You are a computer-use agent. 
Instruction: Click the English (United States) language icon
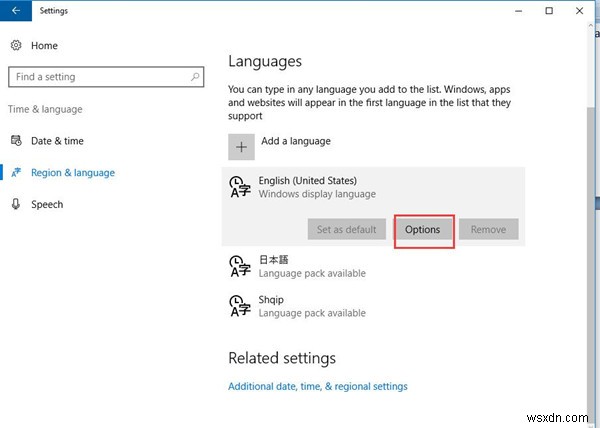point(240,187)
